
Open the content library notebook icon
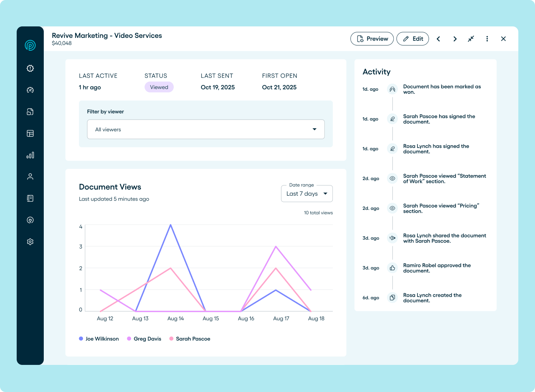[x=30, y=198]
